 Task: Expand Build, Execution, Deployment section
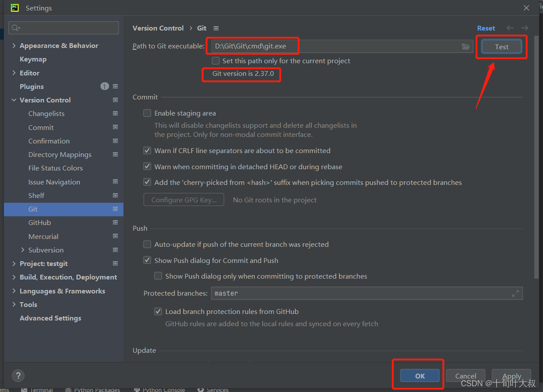pyautogui.click(x=14, y=277)
